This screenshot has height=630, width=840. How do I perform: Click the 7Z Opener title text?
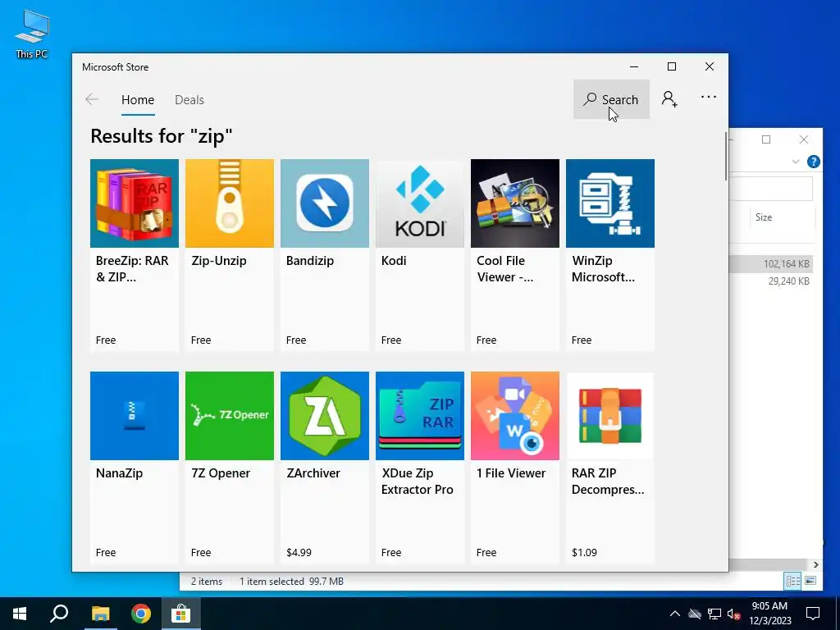(x=220, y=473)
